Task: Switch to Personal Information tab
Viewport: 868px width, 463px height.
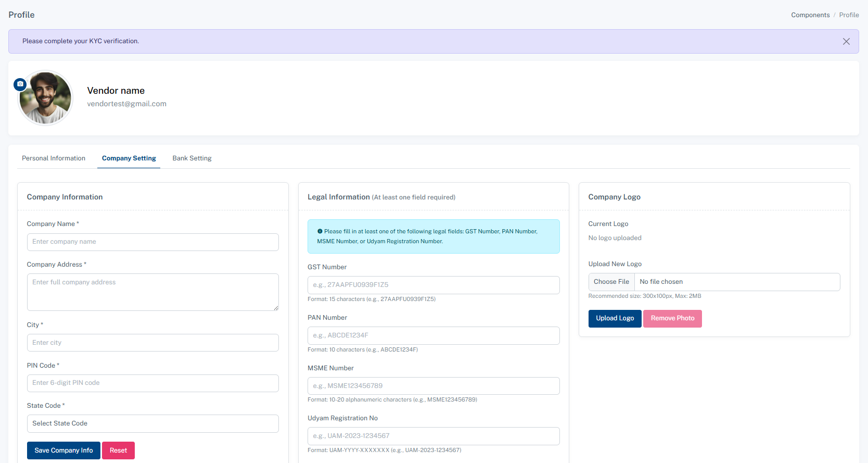Action: click(x=54, y=158)
